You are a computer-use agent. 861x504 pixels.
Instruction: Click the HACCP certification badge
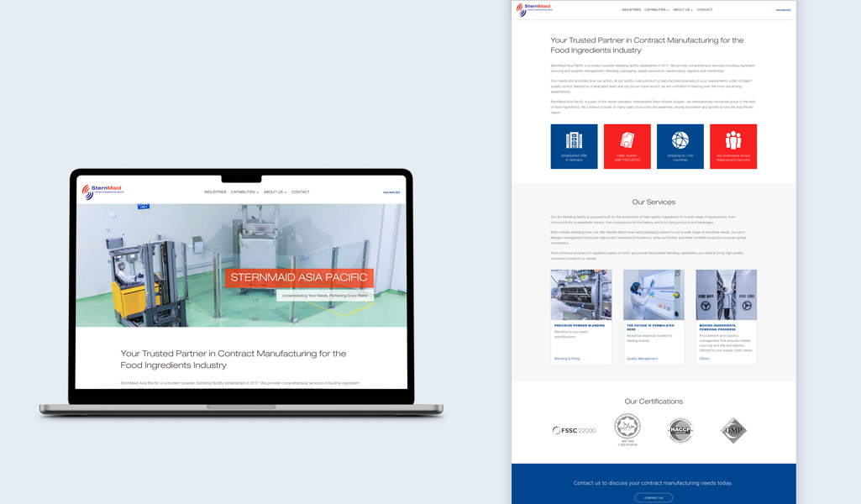point(680,430)
